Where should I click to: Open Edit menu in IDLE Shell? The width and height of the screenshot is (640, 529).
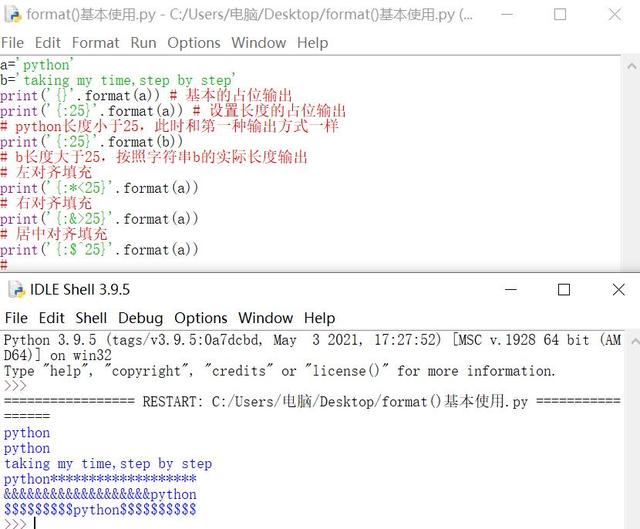point(51,318)
